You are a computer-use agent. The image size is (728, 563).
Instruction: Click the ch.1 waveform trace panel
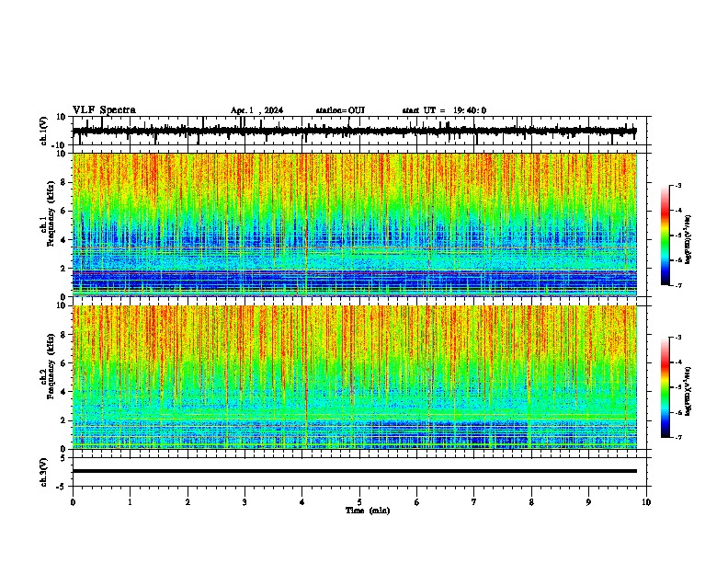pyautogui.click(x=361, y=131)
